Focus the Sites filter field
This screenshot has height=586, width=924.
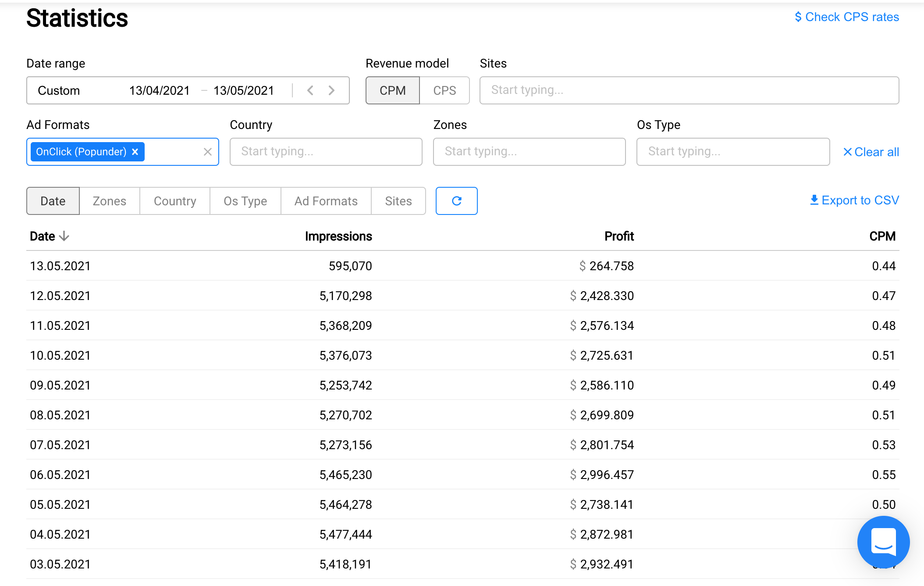[x=689, y=90]
